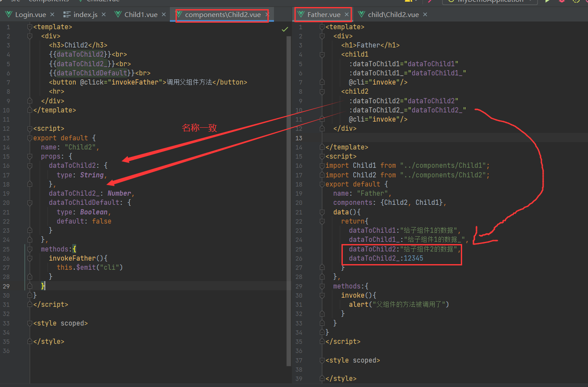Close the index.js tab
588x387 pixels.
(x=104, y=15)
